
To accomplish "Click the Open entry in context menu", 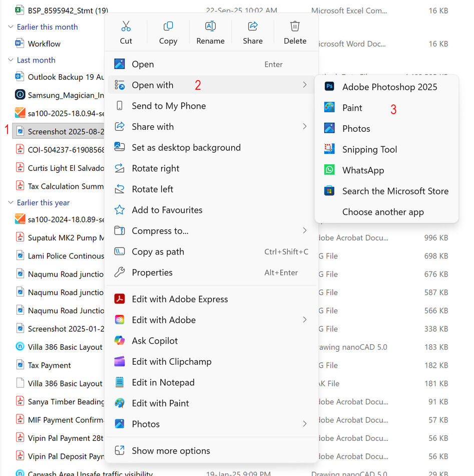I will point(211,64).
